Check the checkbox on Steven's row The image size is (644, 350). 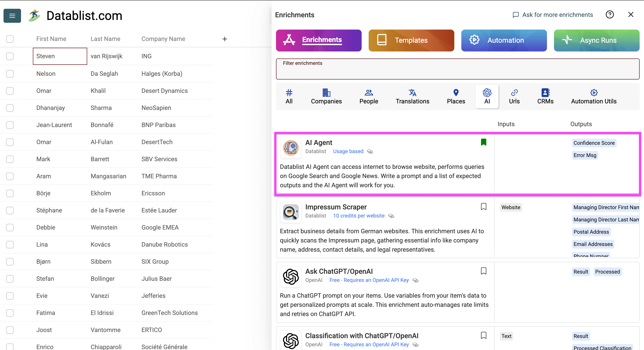pyautogui.click(x=10, y=56)
